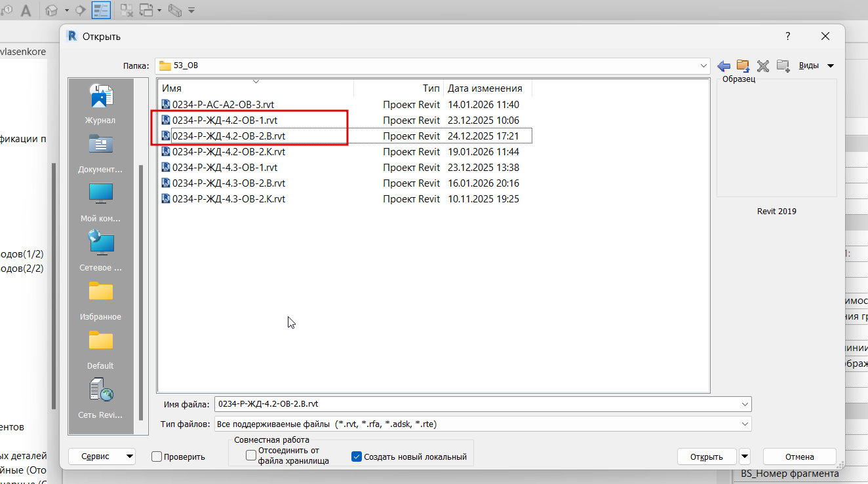The image size is (868, 484).
Task: Create a new folder icon
Action: pyautogui.click(x=783, y=65)
